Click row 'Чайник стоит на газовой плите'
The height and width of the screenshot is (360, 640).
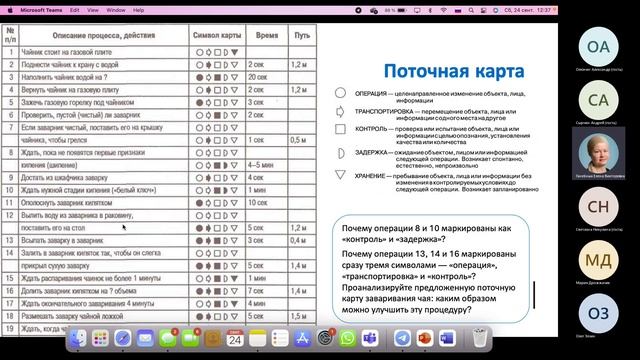click(159, 52)
